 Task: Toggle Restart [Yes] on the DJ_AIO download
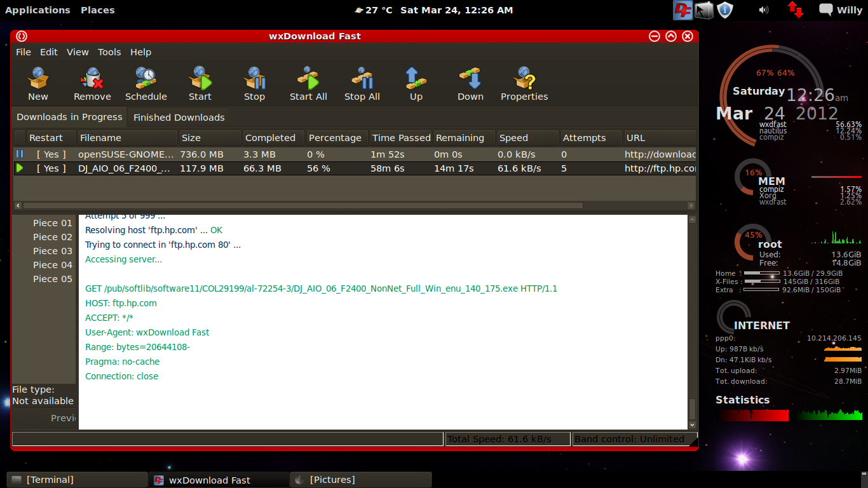click(51, 168)
